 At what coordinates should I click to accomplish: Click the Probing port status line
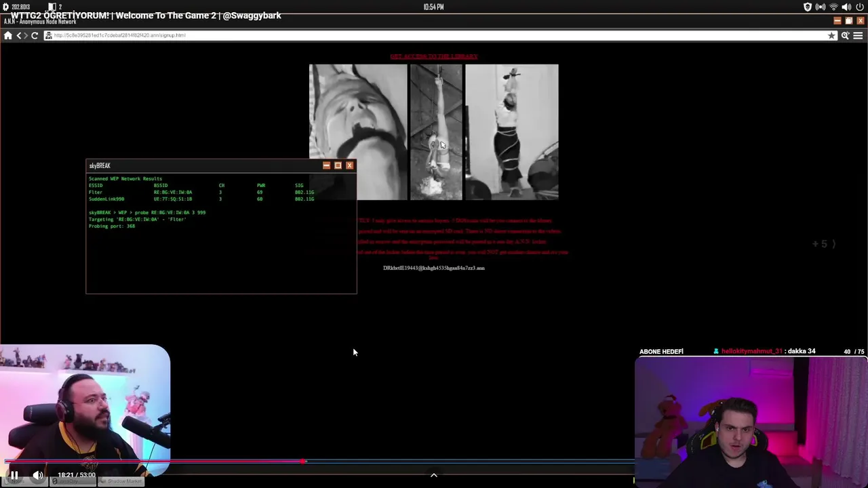tap(112, 226)
